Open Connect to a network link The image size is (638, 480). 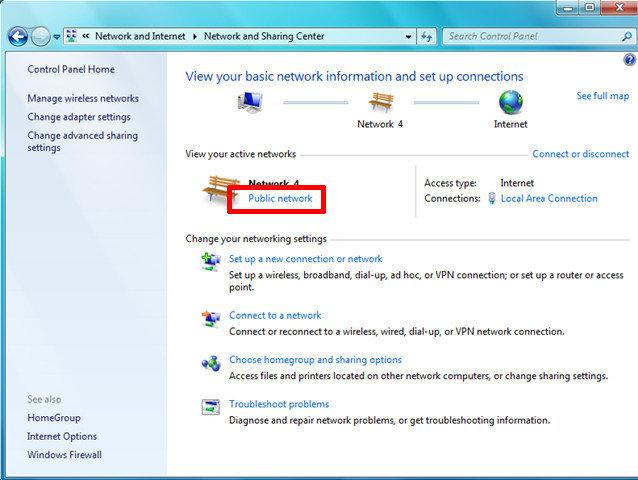point(275,315)
